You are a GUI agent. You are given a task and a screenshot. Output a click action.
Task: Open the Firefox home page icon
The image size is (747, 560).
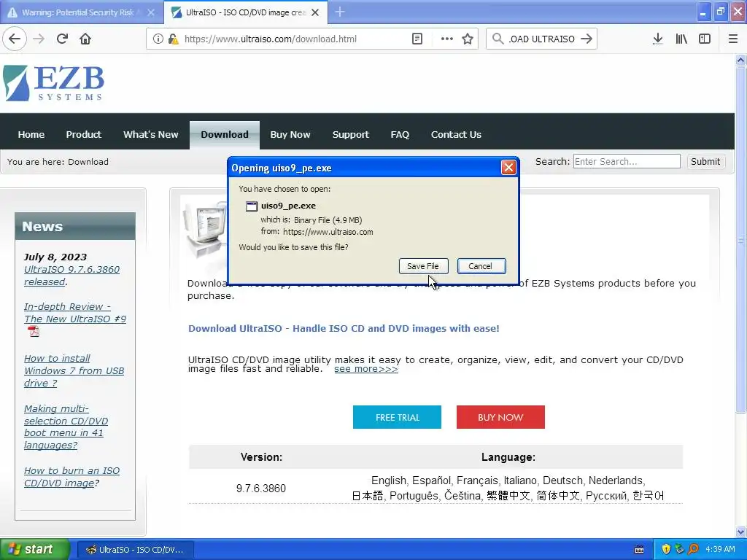coord(85,39)
